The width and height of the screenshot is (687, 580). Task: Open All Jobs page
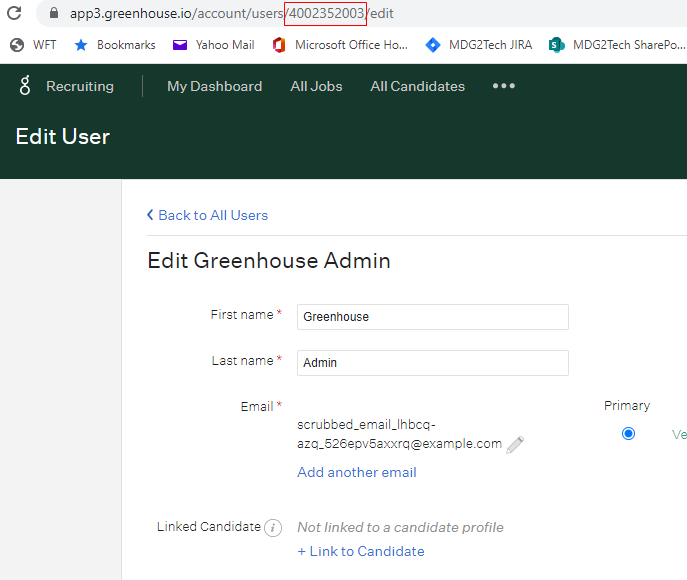(x=316, y=86)
